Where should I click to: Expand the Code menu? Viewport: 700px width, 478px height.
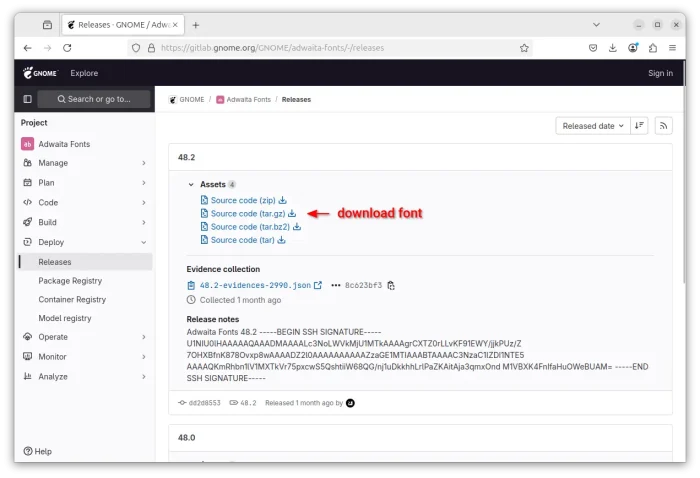pyautogui.click(x=85, y=202)
